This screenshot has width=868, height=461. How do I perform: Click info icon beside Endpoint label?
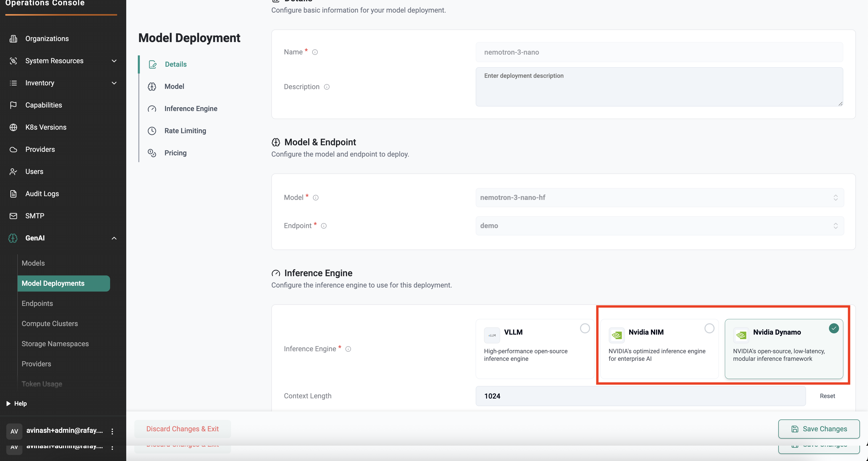pos(324,226)
